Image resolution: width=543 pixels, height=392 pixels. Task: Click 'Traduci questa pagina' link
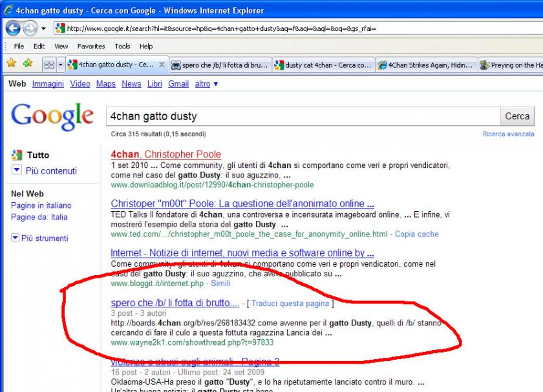(x=290, y=304)
